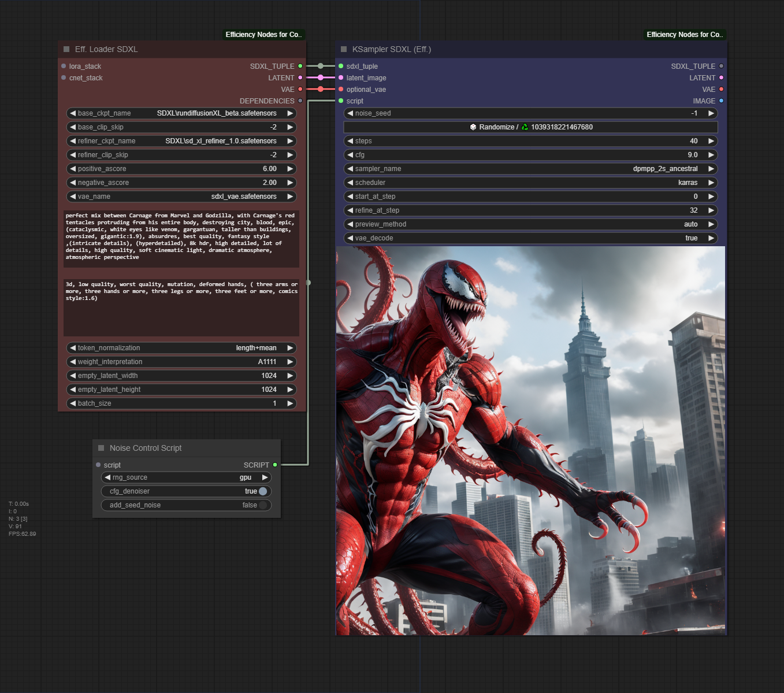
Task: Click the SDXL_TUPLE output port on Loader
Action: [300, 66]
